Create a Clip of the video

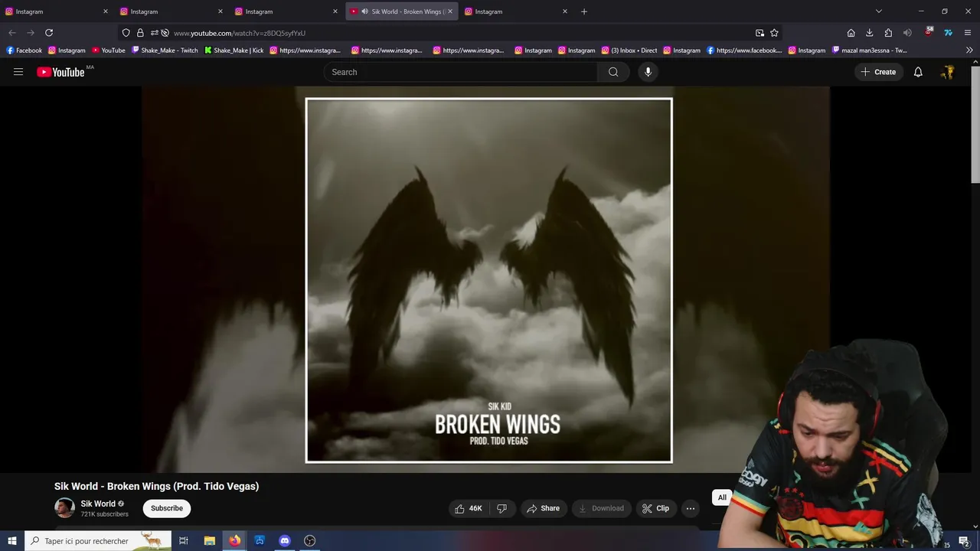pyautogui.click(x=656, y=508)
